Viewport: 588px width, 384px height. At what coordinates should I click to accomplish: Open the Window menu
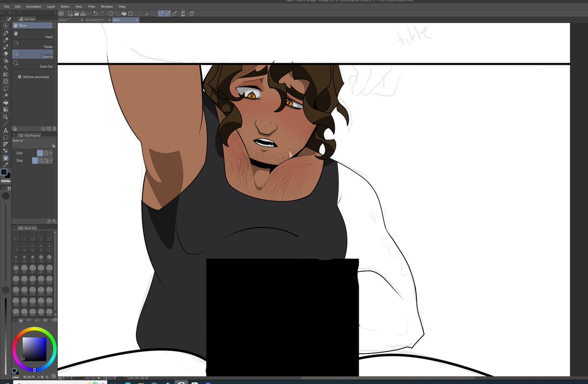click(107, 6)
